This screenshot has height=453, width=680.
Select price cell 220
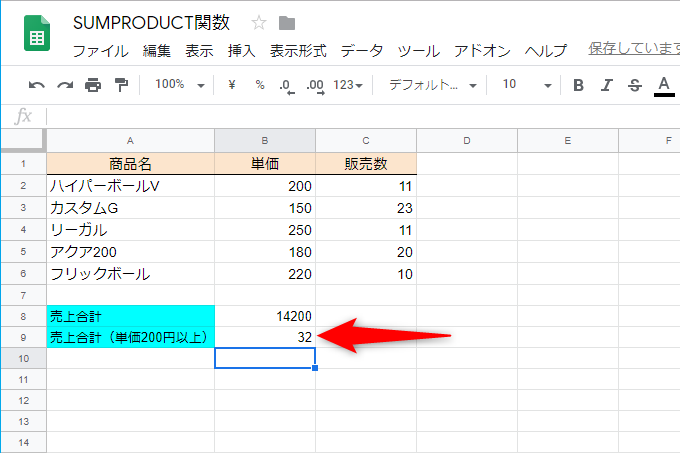click(265, 274)
